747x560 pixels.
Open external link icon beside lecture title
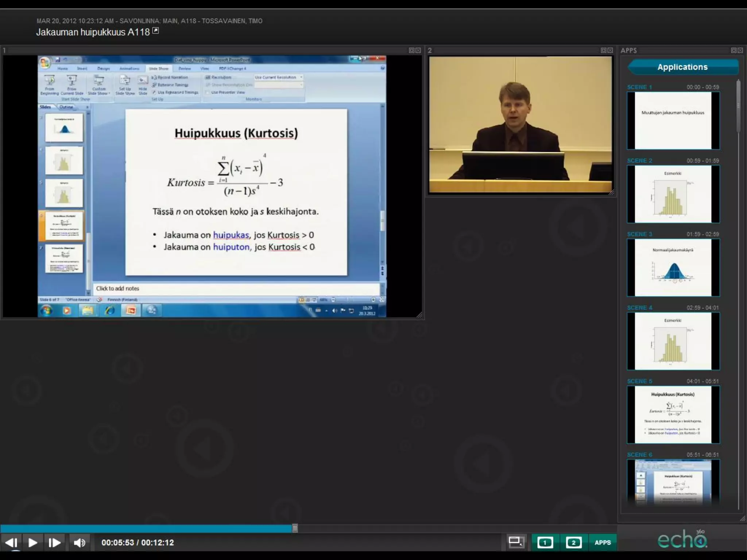tap(156, 31)
